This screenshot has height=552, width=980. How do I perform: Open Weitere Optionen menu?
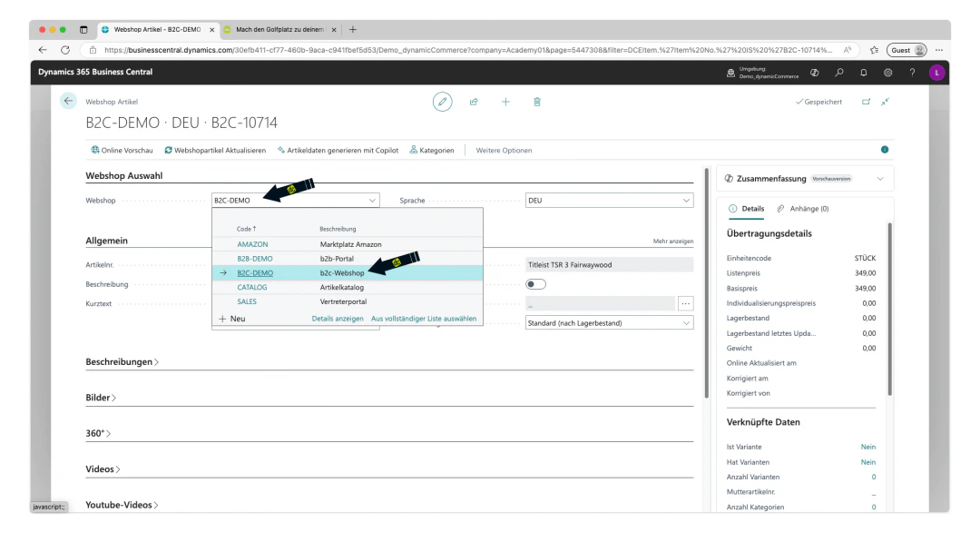(504, 150)
